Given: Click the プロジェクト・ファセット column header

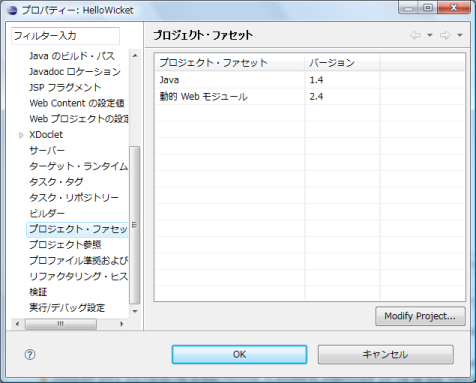Looking at the screenshot, I should tap(230, 62).
